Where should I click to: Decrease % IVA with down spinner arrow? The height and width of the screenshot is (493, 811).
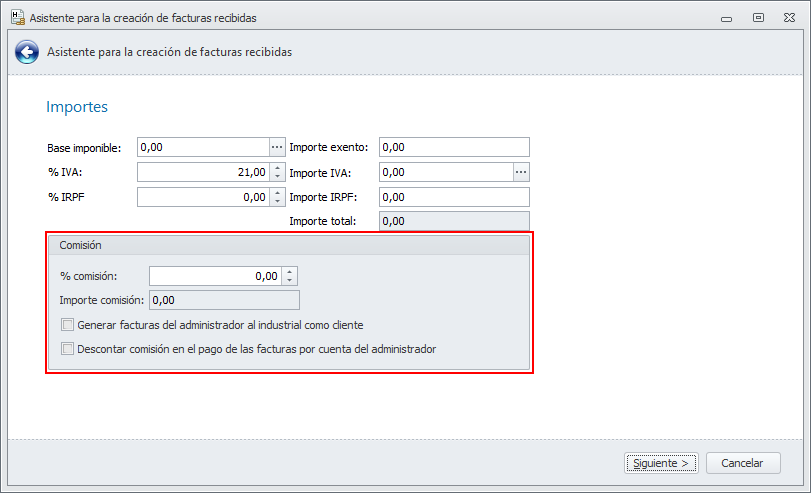278,176
